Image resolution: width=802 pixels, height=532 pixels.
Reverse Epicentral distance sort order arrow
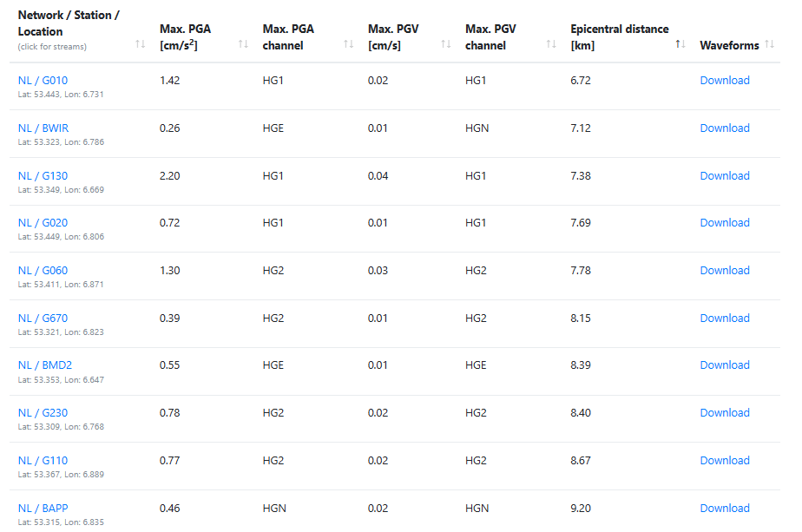point(681,44)
